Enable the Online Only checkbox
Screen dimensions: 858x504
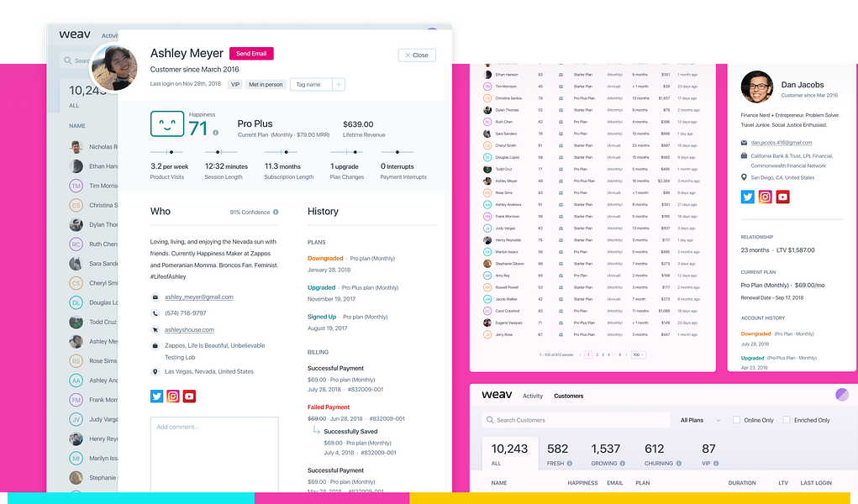(736, 420)
